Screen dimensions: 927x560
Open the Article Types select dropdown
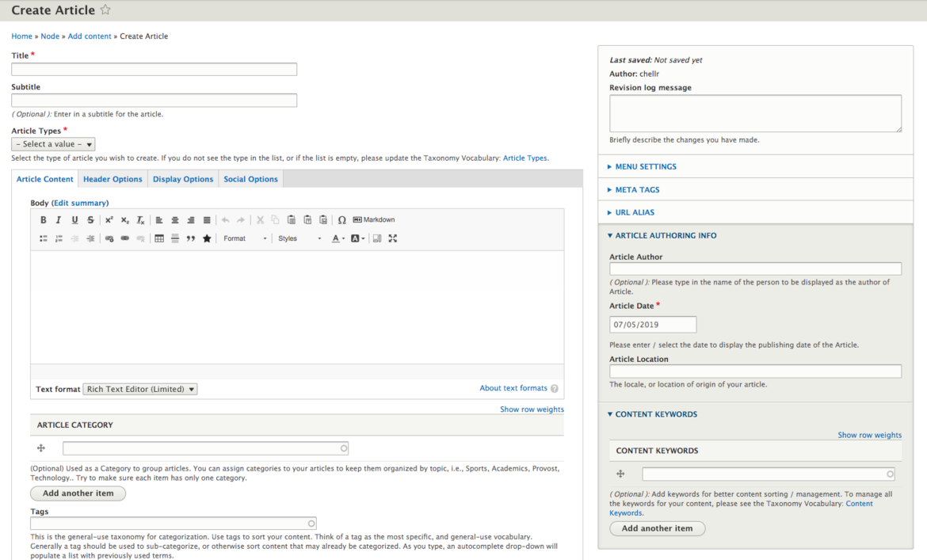tap(53, 144)
